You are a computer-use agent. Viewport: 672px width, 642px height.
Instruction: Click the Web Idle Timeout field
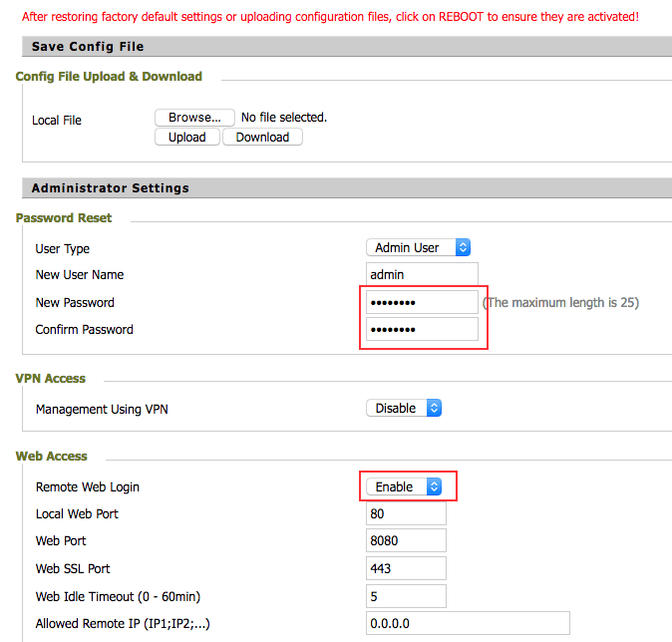406,597
